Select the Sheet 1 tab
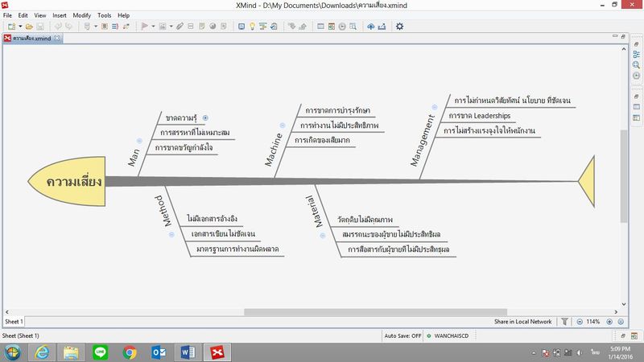 [x=14, y=322]
